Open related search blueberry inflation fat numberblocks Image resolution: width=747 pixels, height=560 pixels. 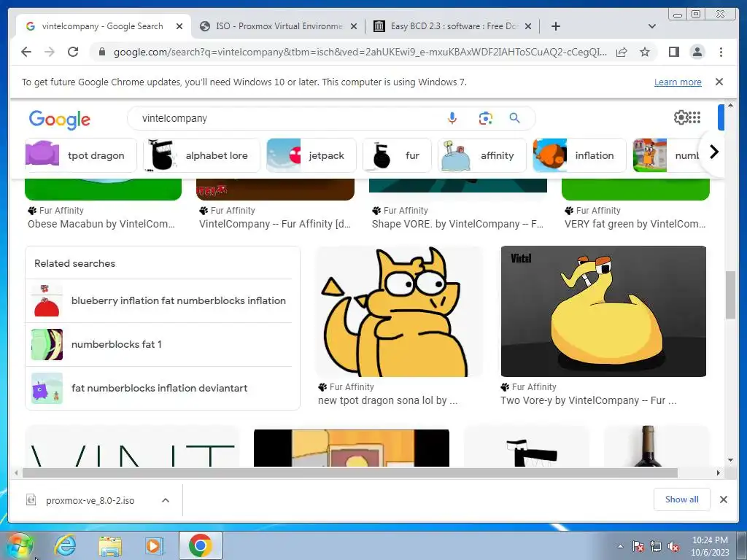coord(158,300)
